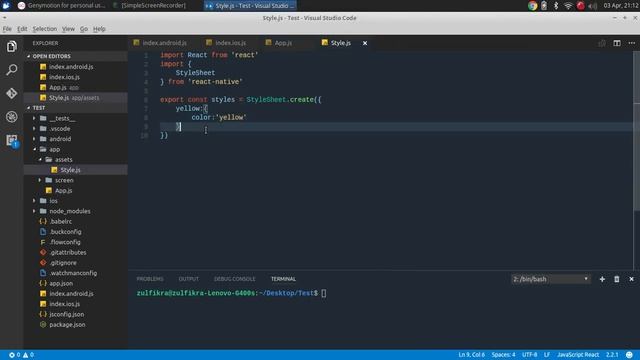Open .babelrc file in the explorer

click(x=76, y=222)
